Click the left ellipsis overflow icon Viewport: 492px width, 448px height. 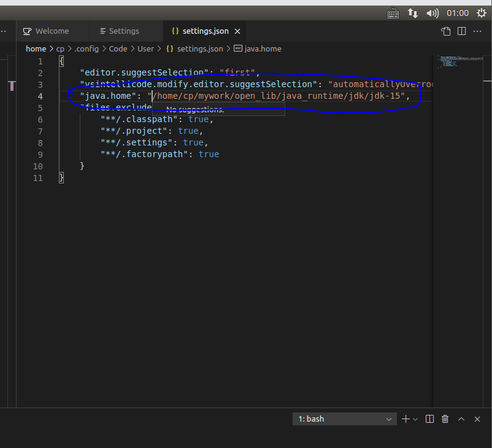tap(4, 31)
